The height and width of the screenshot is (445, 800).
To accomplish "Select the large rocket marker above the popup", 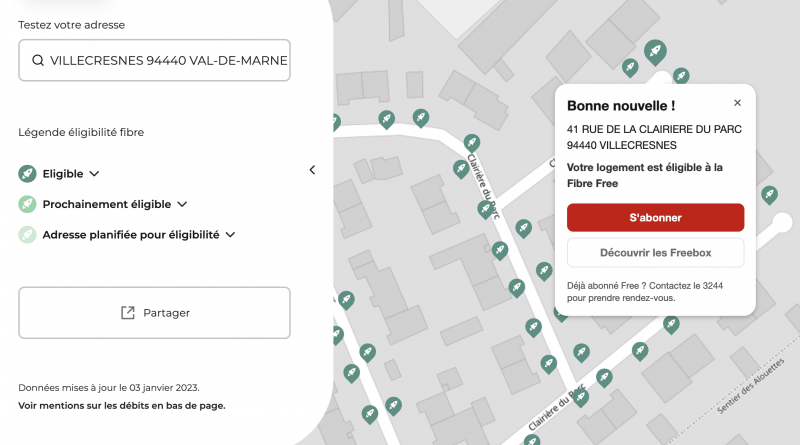I will click(656, 50).
